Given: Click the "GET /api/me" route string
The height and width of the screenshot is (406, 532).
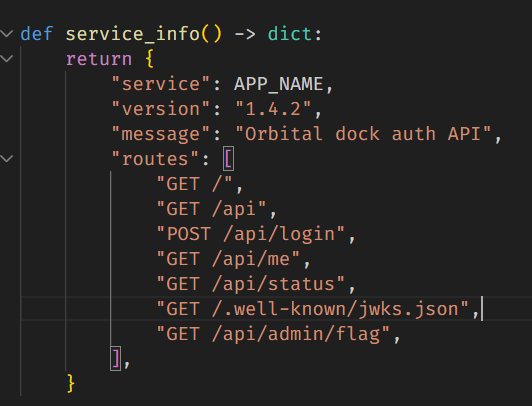Looking at the screenshot, I should click(228, 259).
